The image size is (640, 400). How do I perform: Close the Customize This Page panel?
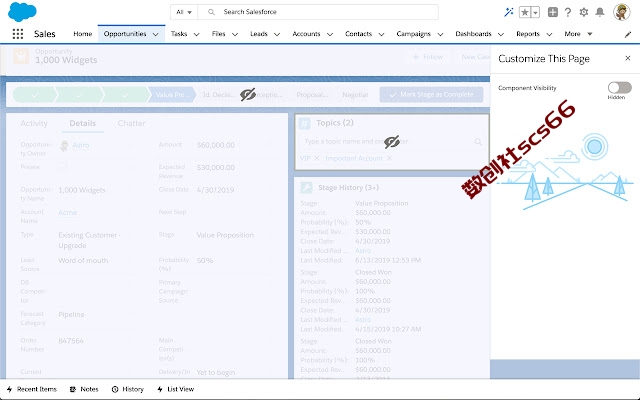pyautogui.click(x=628, y=58)
